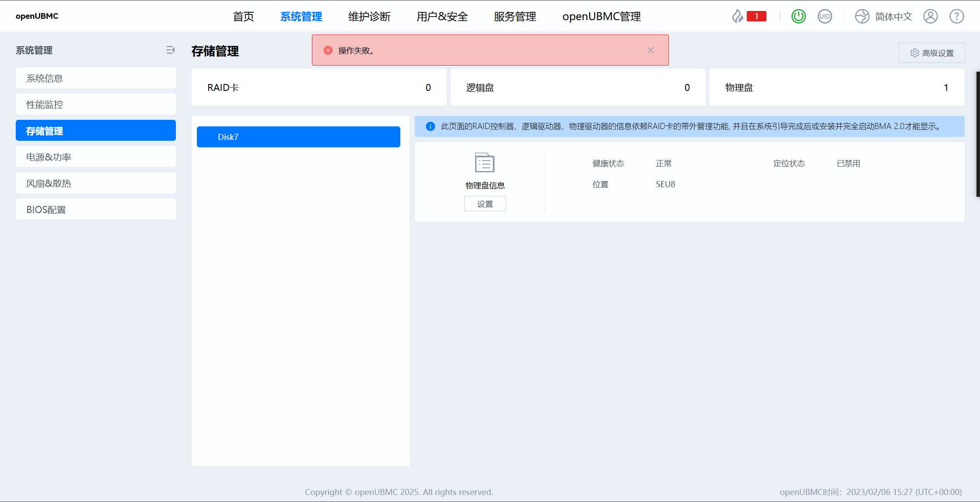Click the 设置 button for disk

pyautogui.click(x=485, y=204)
